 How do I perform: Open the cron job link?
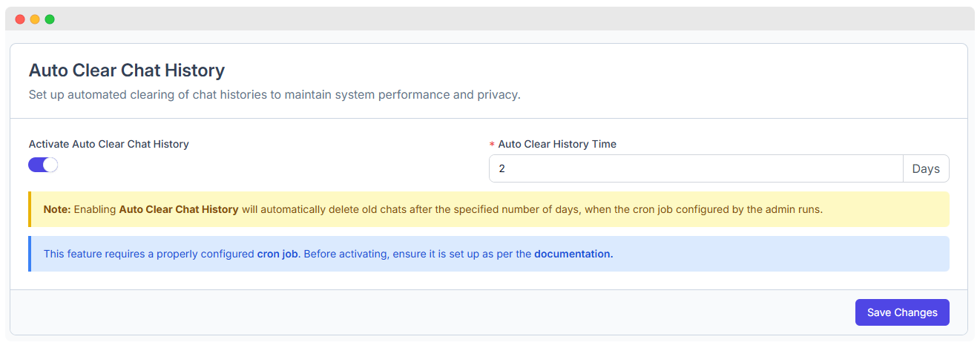[277, 254]
